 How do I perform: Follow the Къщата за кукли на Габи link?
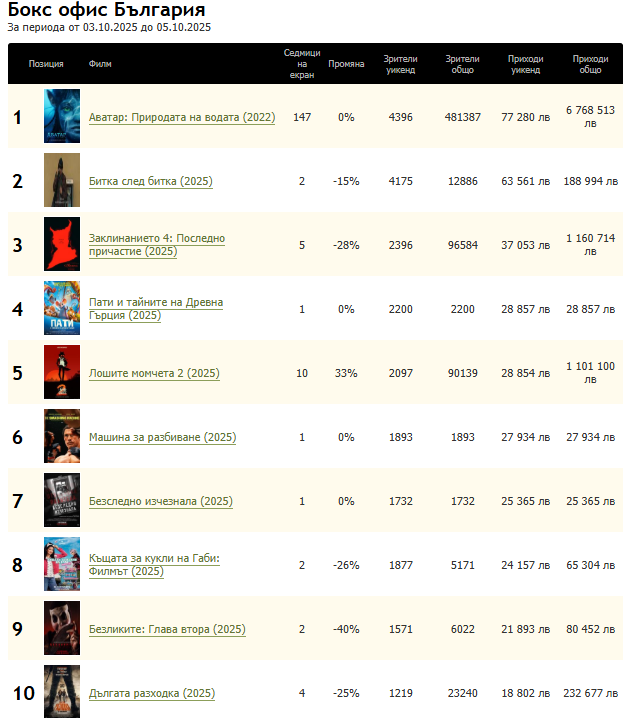click(x=154, y=559)
